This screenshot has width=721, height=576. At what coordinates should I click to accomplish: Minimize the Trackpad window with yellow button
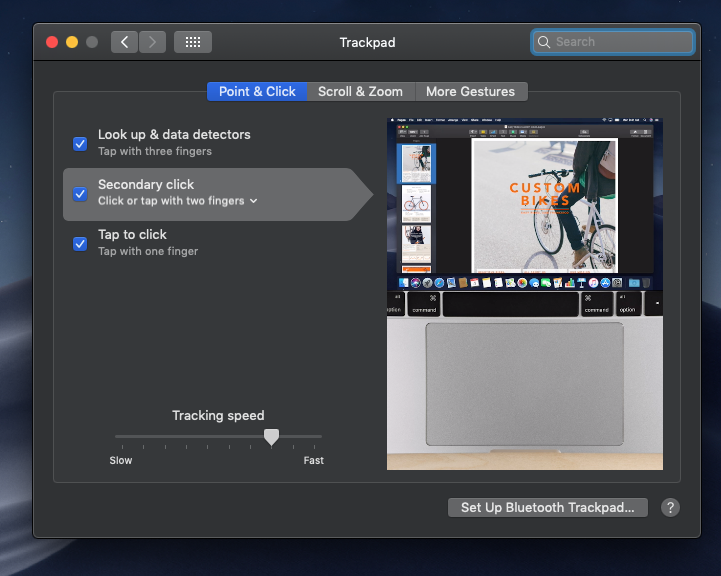72,42
